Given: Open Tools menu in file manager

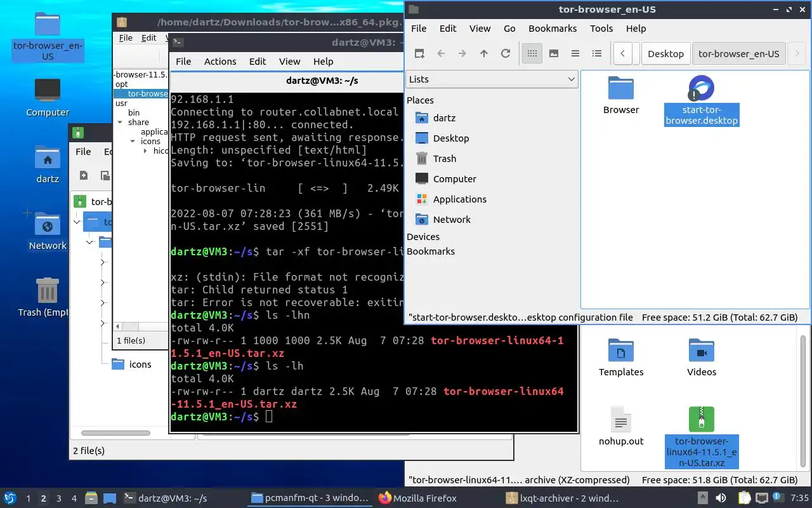Looking at the screenshot, I should tap(601, 28).
